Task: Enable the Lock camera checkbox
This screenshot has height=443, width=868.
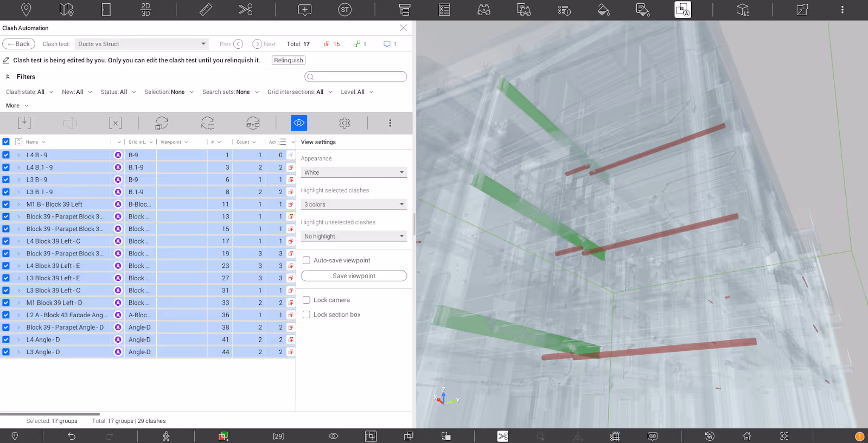Action: 307,300
